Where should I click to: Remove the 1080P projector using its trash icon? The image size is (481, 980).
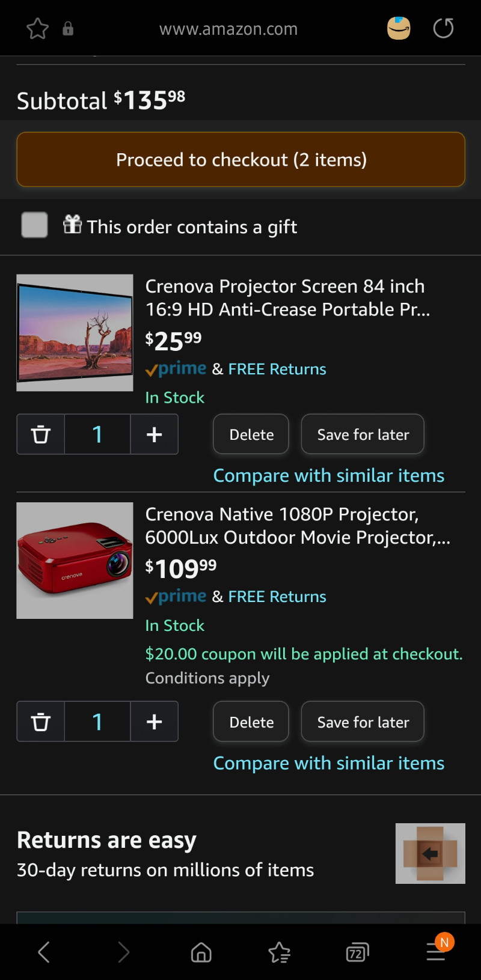(x=41, y=721)
